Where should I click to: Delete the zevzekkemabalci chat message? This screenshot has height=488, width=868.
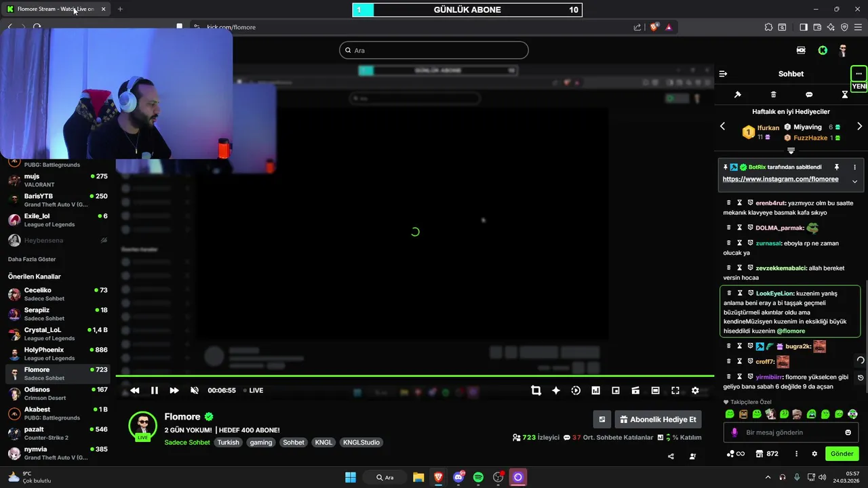729,268
